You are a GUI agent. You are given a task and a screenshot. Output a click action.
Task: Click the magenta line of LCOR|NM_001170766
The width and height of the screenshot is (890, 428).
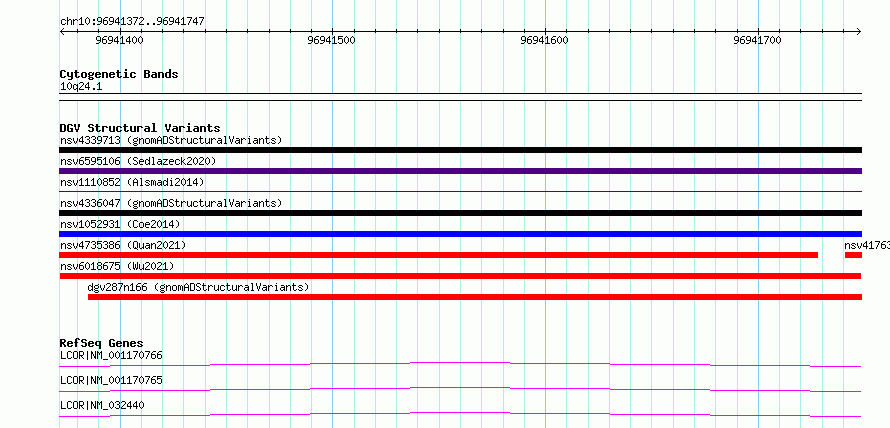click(460, 364)
